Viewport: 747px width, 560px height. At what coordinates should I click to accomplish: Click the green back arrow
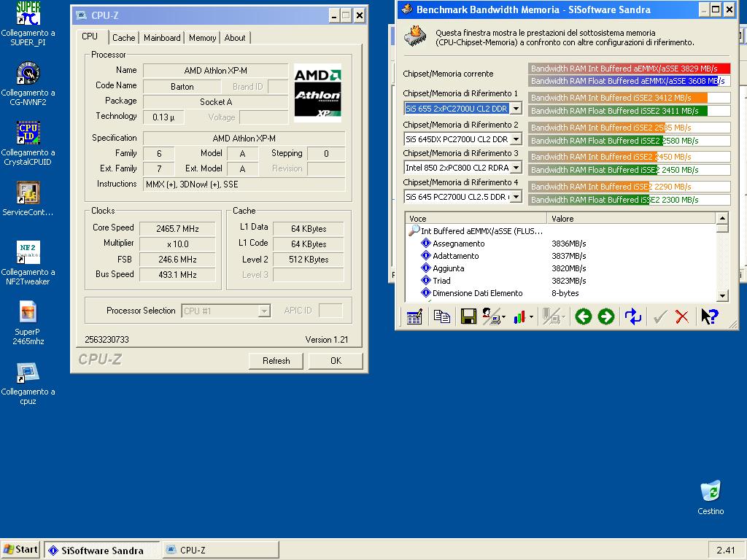[x=583, y=316]
